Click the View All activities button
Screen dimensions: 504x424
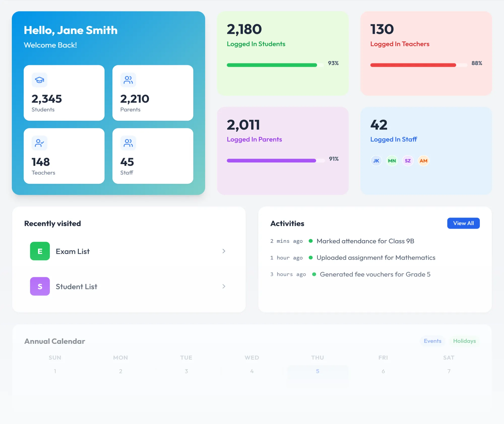(x=463, y=223)
